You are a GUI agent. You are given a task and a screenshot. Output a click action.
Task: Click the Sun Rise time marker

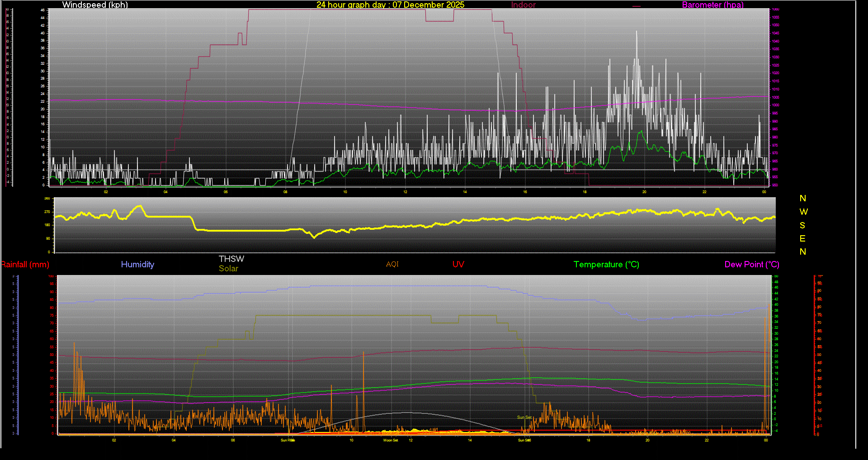tap(288, 440)
